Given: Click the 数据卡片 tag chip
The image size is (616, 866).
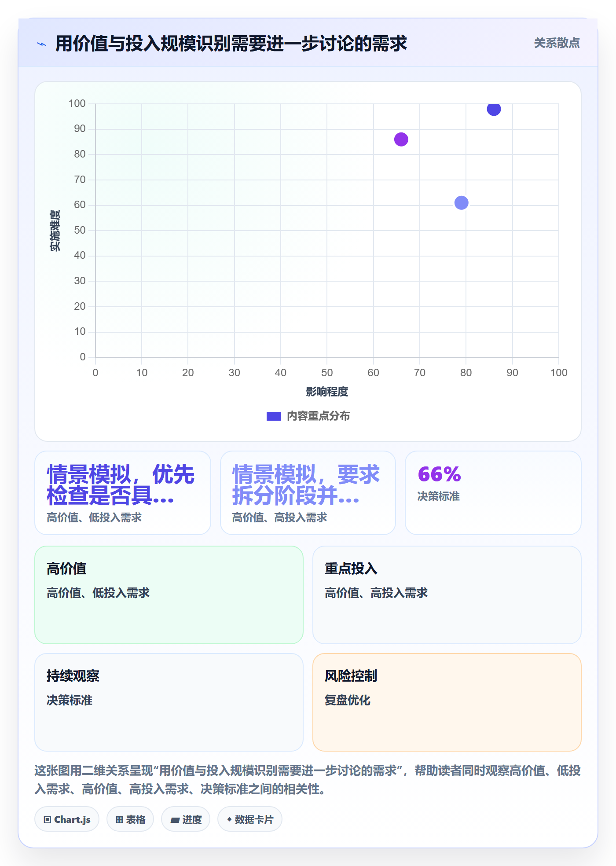Looking at the screenshot, I should pos(250,819).
